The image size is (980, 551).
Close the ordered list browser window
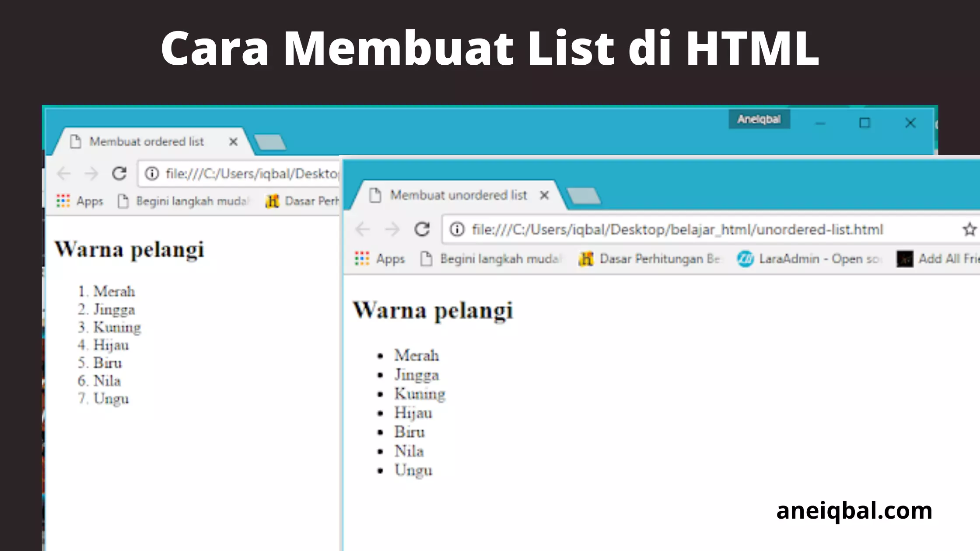(910, 123)
